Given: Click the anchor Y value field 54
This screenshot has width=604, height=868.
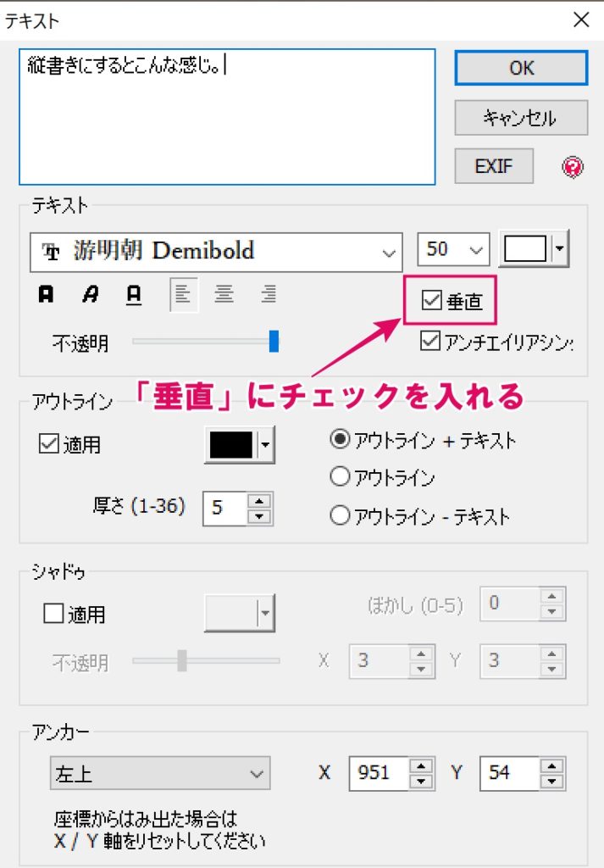Looking at the screenshot, I should 510,773.
